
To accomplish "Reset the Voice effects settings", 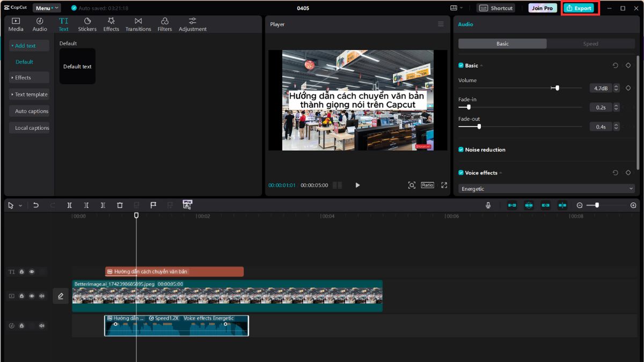I will (615, 173).
